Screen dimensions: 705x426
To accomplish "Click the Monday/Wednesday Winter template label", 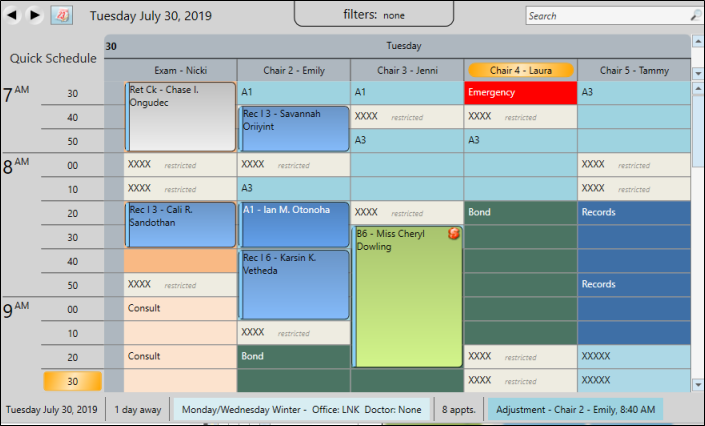I will pyautogui.click(x=301, y=409).
